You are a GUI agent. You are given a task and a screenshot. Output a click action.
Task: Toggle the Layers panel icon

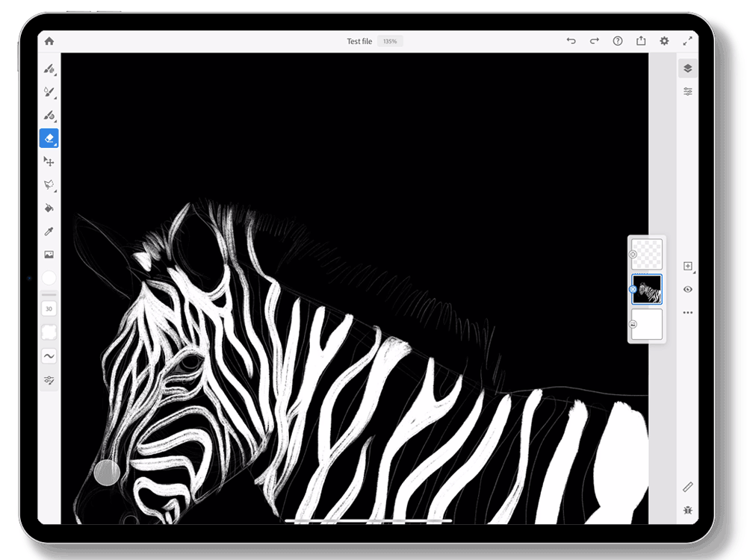click(687, 69)
